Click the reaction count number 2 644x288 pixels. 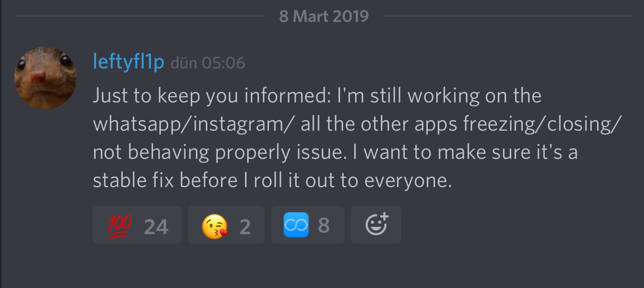[245, 226]
